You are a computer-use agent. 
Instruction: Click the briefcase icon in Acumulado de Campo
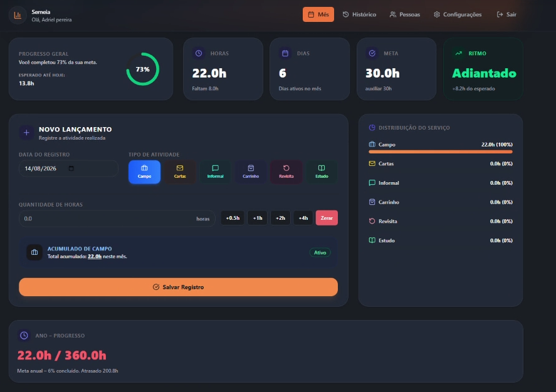34,252
